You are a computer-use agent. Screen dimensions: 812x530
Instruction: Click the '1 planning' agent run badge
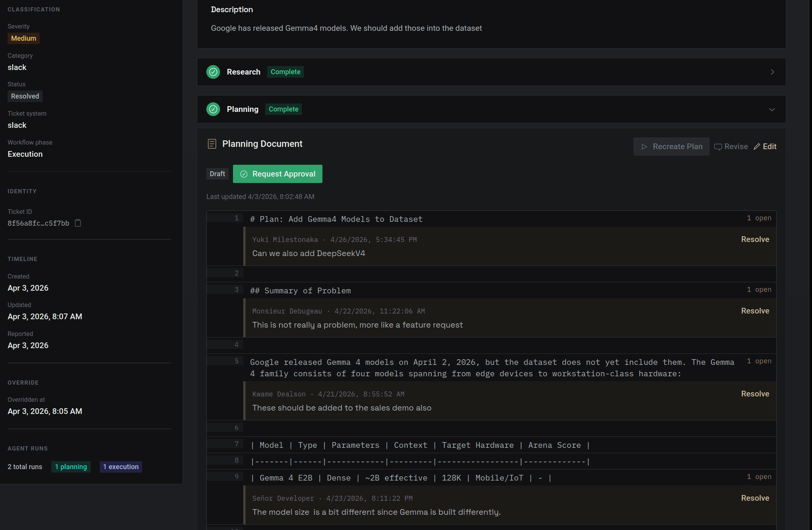click(x=71, y=467)
